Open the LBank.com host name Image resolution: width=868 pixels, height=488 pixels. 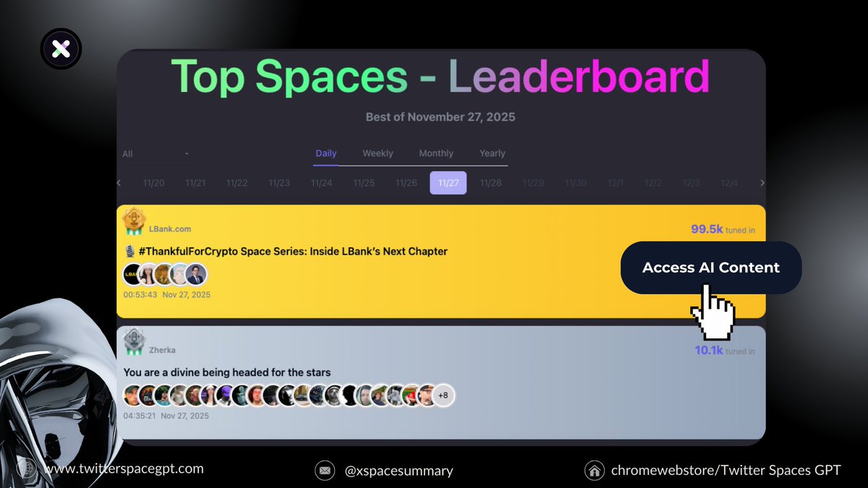click(170, 228)
